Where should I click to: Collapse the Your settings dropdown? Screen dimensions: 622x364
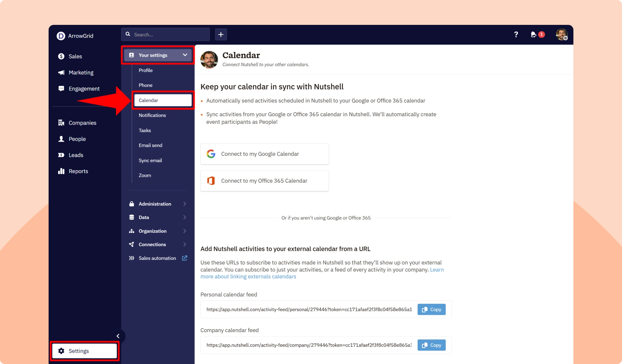coord(185,55)
